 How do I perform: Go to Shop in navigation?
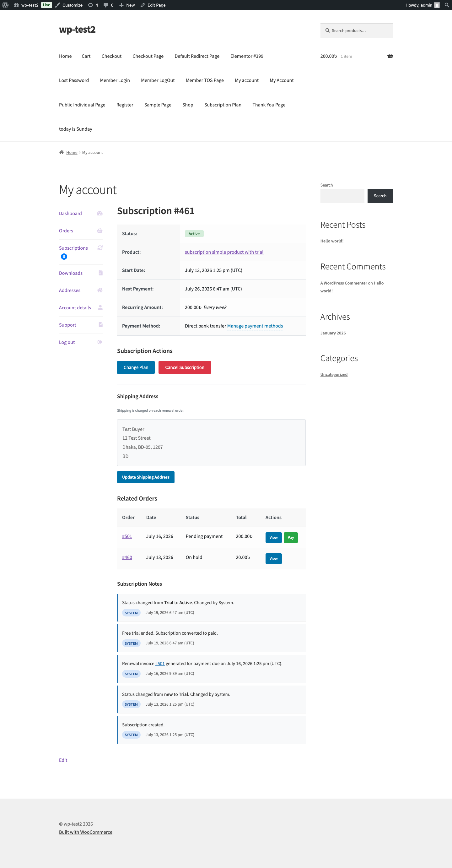tap(188, 105)
